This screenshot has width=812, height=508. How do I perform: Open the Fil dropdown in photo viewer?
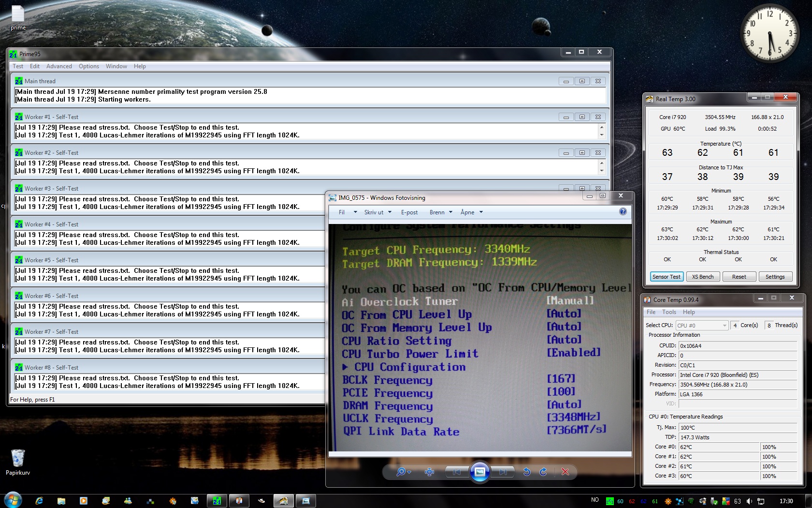pyautogui.click(x=348, y=212)
